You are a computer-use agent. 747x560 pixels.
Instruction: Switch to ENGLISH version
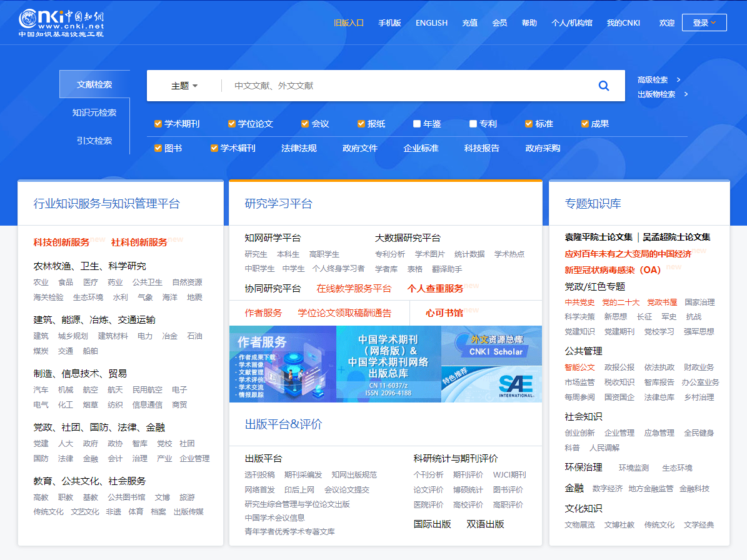(431, 23)
